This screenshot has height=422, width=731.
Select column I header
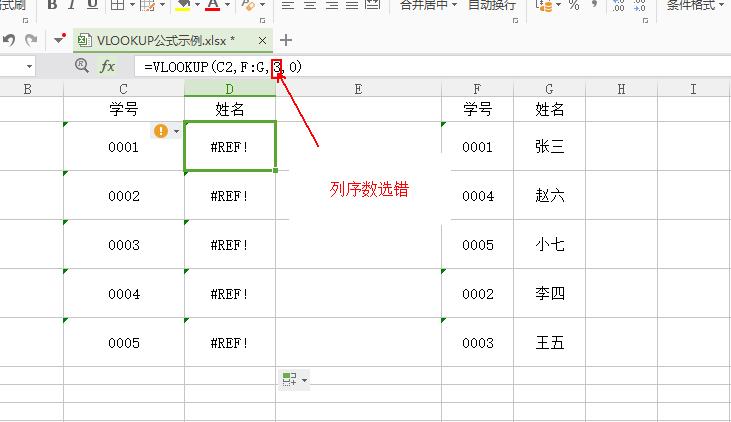pyautogui.click(x=694, y=89)
